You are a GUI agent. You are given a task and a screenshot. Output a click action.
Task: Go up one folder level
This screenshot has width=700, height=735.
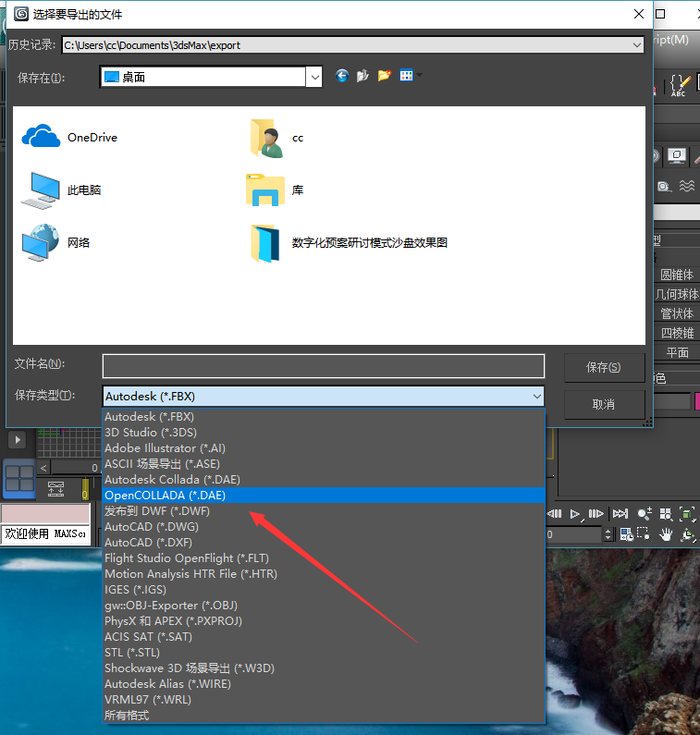362,76
